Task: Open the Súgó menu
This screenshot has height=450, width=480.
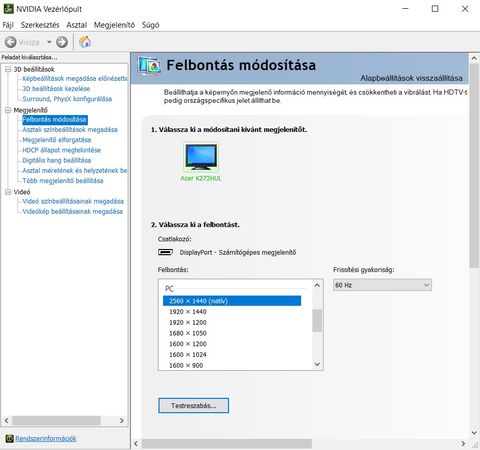Action: pos(150,25)
